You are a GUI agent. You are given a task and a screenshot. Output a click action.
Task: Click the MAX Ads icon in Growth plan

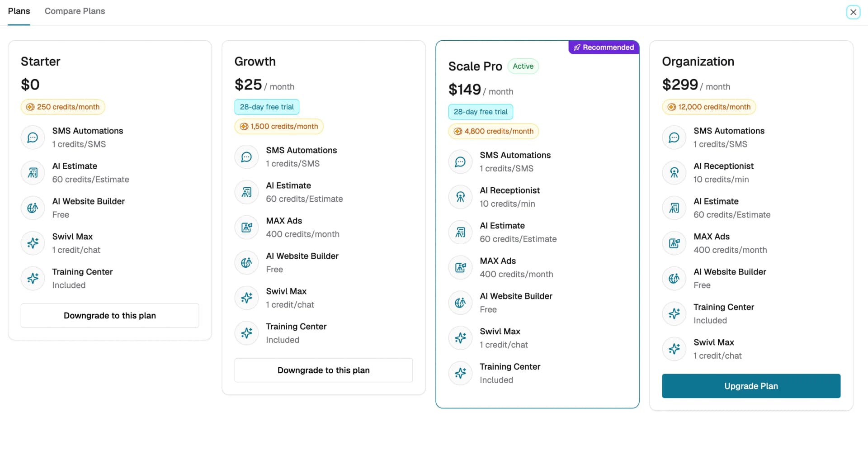pos(246,228)
